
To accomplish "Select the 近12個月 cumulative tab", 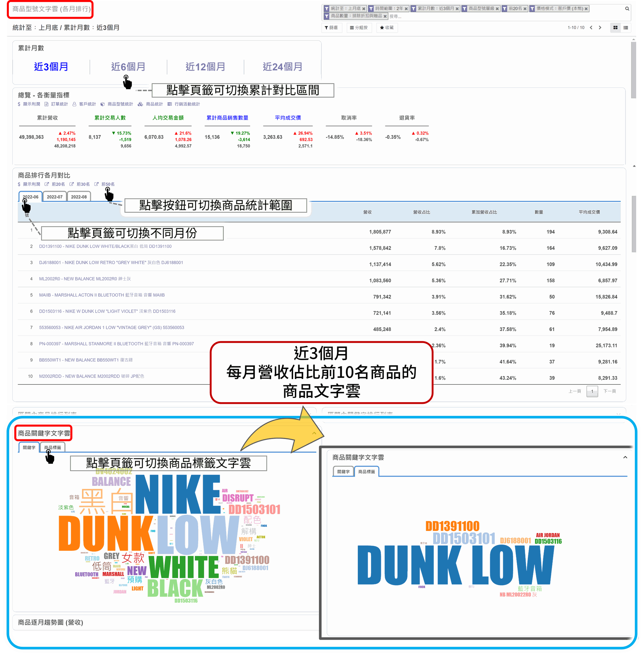I will (x=205, y=67).
